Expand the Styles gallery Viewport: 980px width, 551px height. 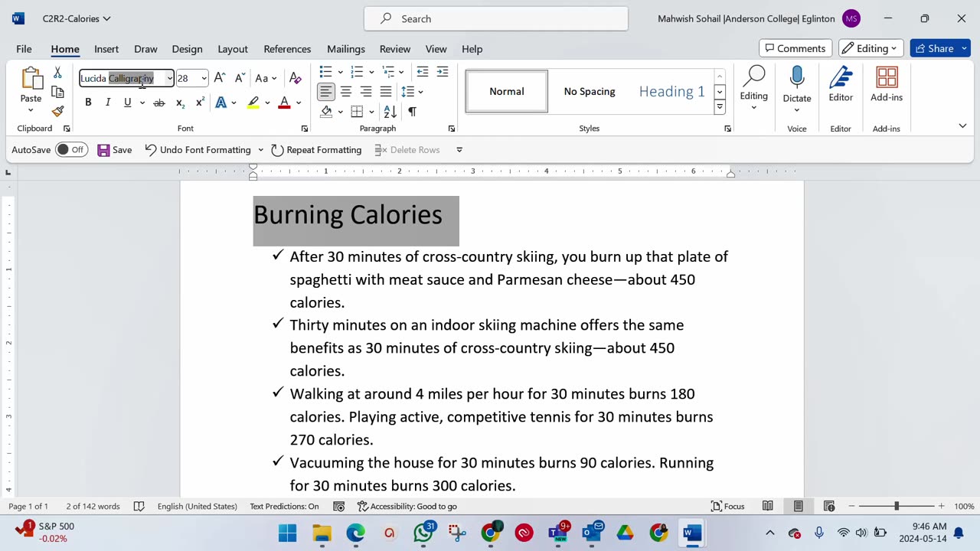pyautogui.click(x=720, y=107)
